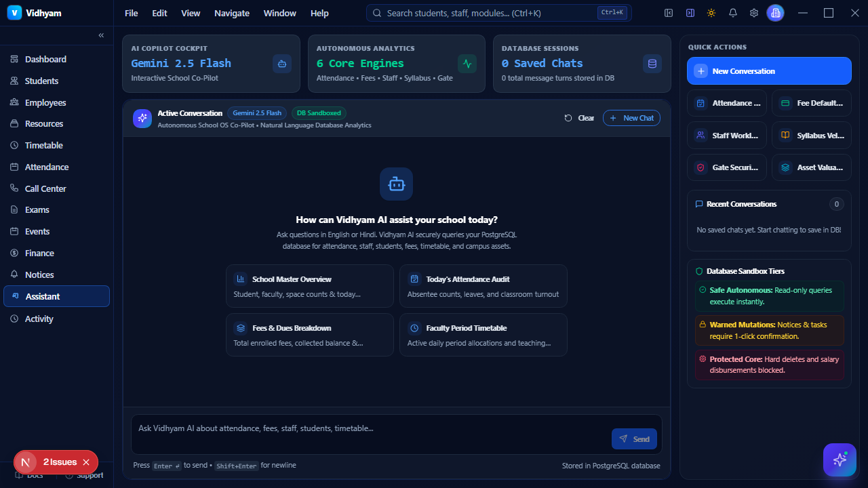Screen dimensions: 868x488
Task: Run the Asset Valuation quick action
Action: pyautogui.click(x=812, y=167)
